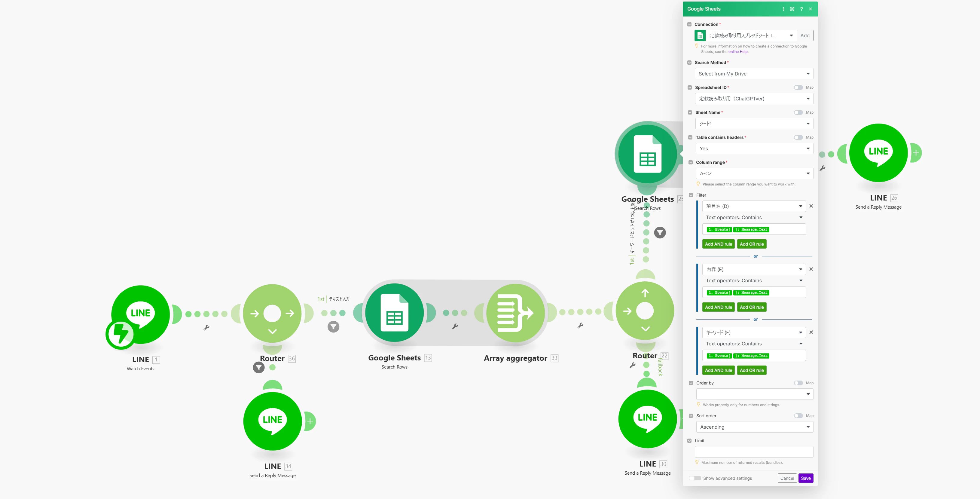Click the wrench before the LINE 26 module
Screen dimensions: 980x499
[x=822, y=168]
